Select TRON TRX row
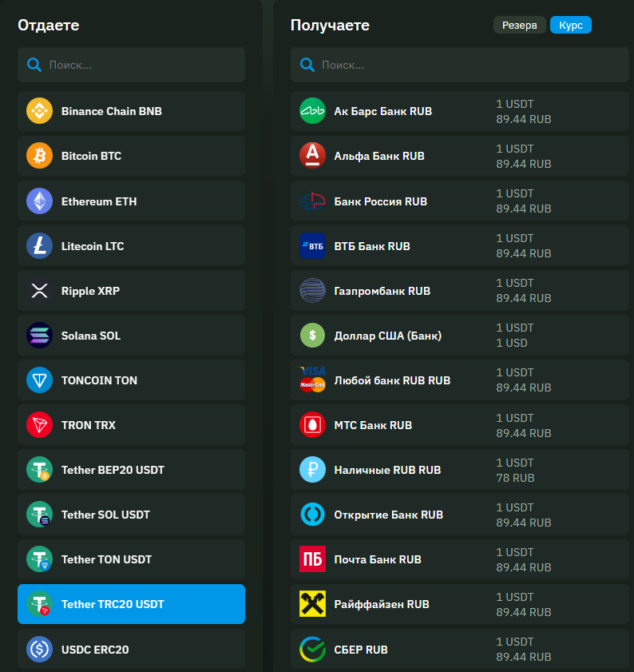 coord(131,425)
